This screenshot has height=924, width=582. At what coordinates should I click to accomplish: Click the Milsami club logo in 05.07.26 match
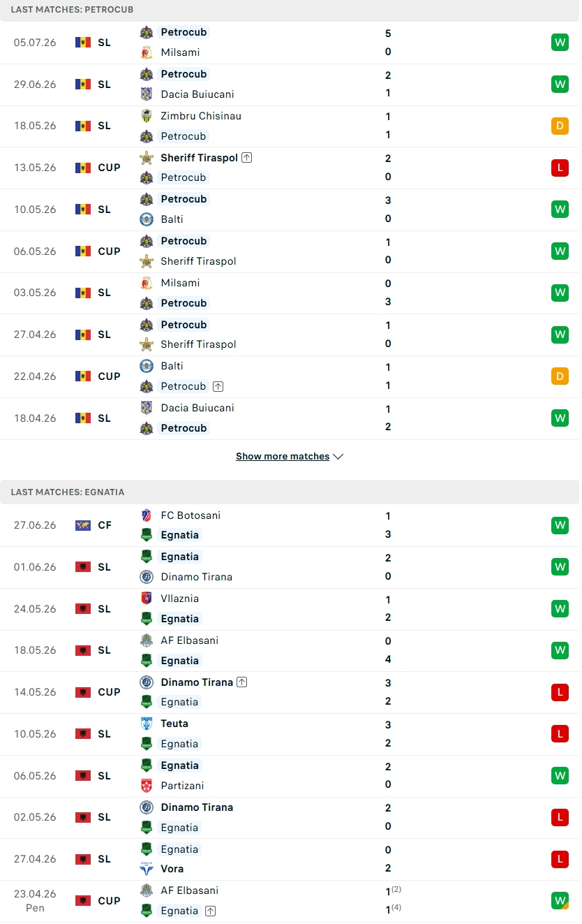pyautogui.click(x=147, y=52)
